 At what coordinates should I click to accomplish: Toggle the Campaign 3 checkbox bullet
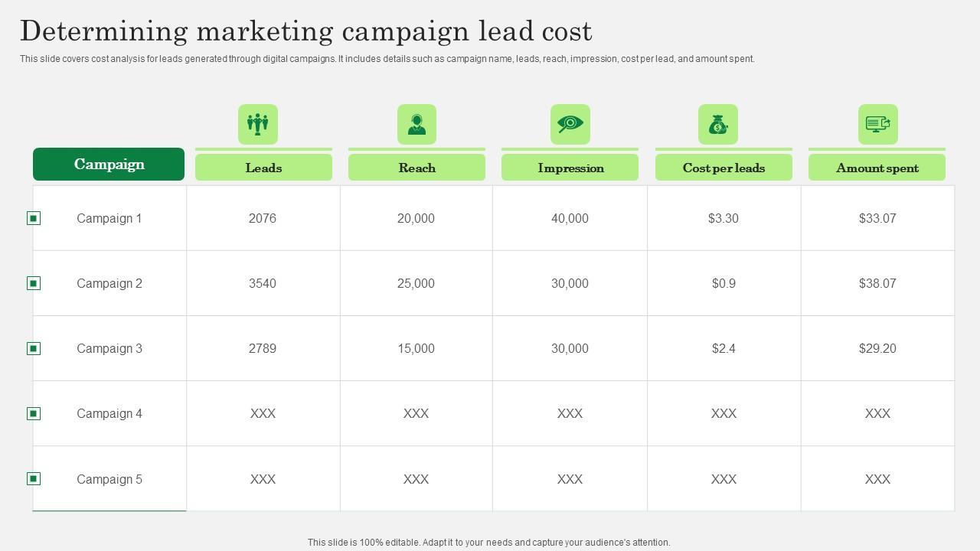point(34,348)
